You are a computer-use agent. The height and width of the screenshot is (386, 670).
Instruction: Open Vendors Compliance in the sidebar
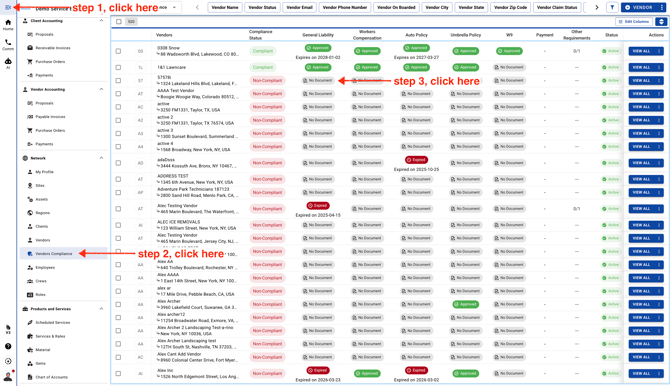tap(63, 253)
